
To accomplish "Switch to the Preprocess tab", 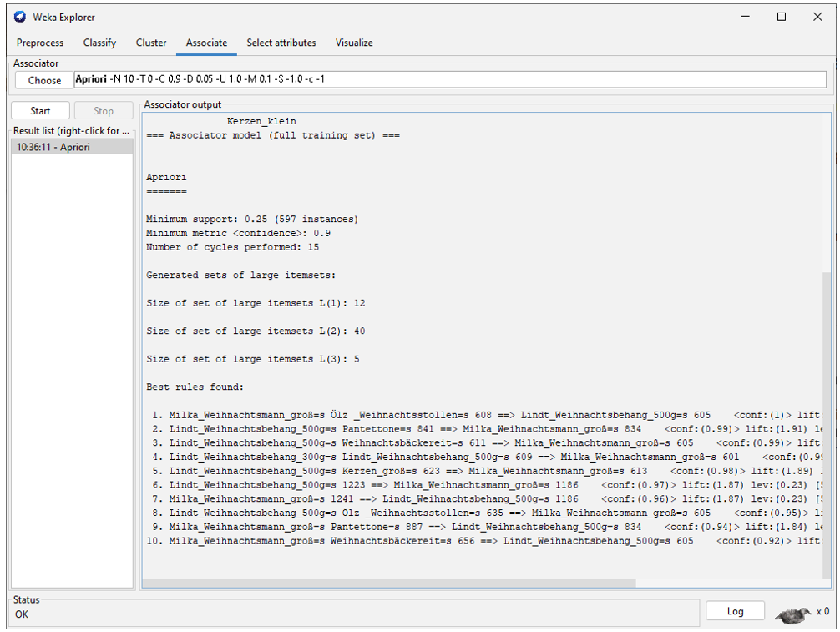I will pos(39,43).
